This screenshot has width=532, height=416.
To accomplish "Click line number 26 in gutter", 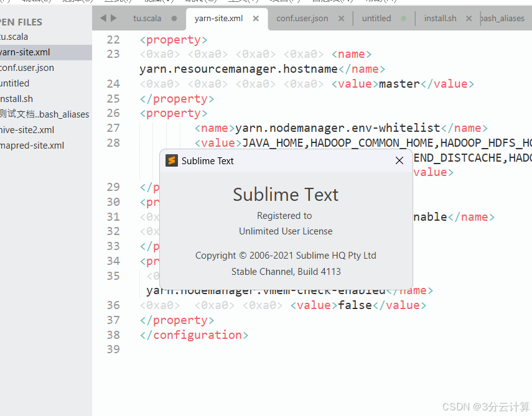I will (x=113, y=113).
